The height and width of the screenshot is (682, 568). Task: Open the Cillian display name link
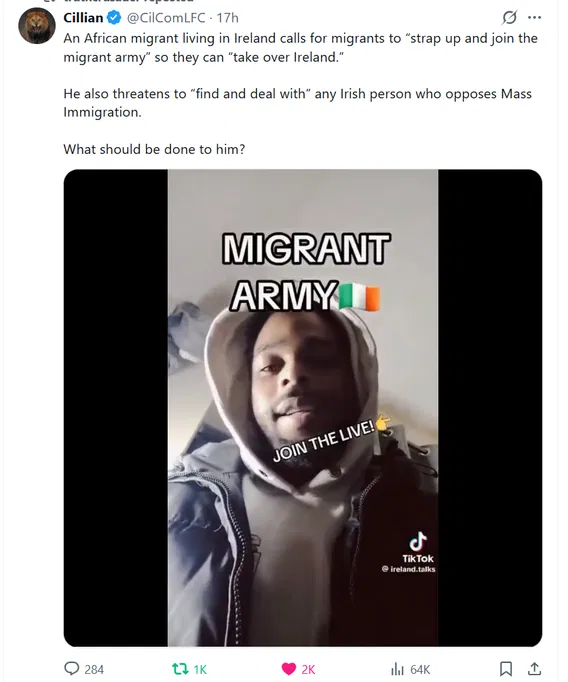coord(83,18)
